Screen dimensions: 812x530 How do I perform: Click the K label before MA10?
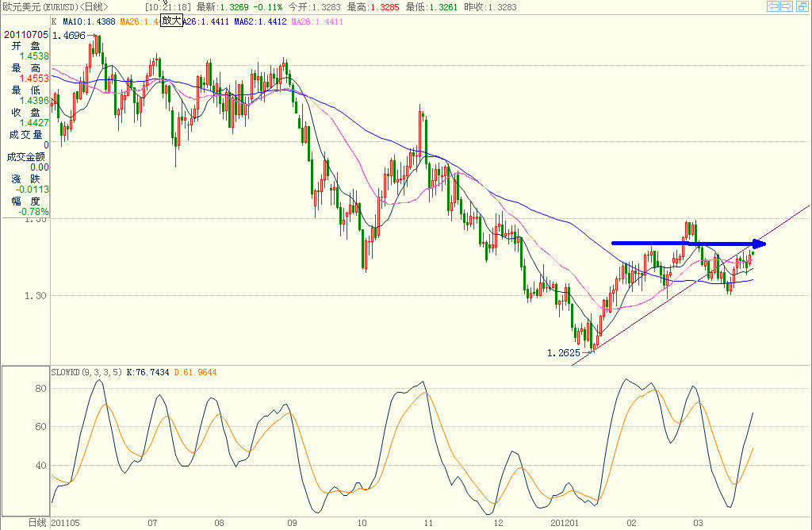click(x=54, y=21)
